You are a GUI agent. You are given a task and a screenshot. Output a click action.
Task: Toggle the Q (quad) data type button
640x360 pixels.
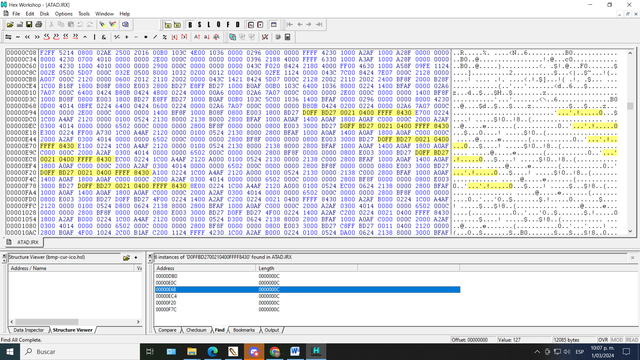[x=218, y=24]
